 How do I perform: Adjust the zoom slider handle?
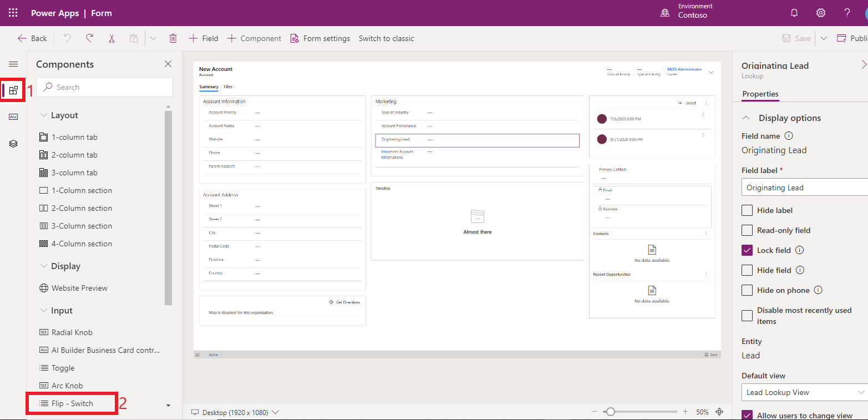point(611,412)
